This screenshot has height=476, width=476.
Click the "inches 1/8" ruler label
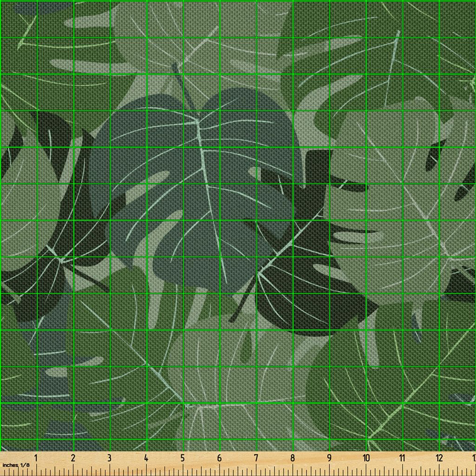[16, 465]
